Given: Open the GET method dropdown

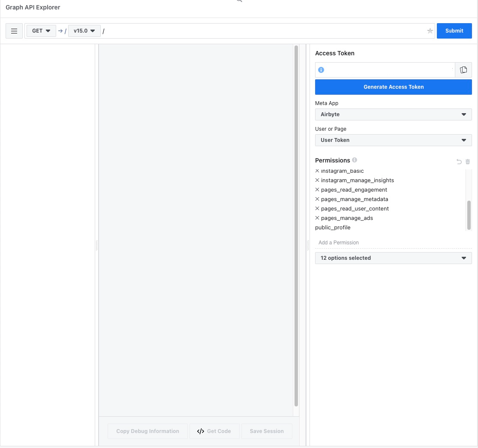Looking at the screenshot, I should coord(41,31).
